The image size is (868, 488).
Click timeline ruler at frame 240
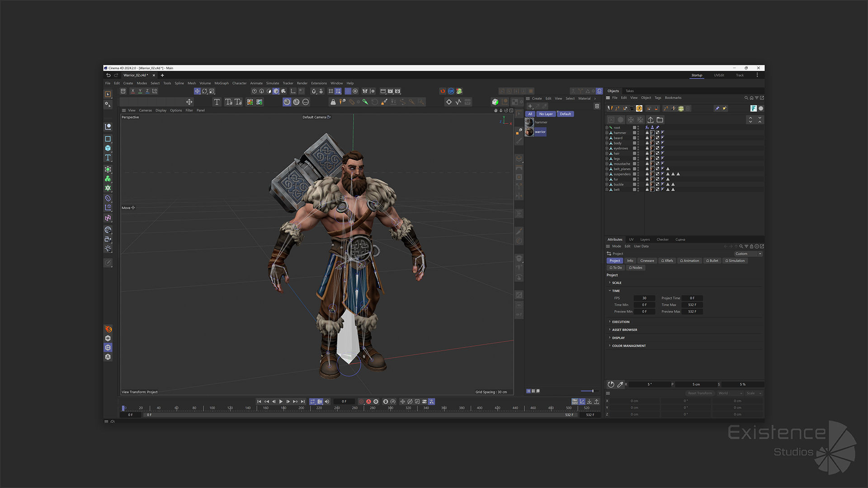[337, 408]
